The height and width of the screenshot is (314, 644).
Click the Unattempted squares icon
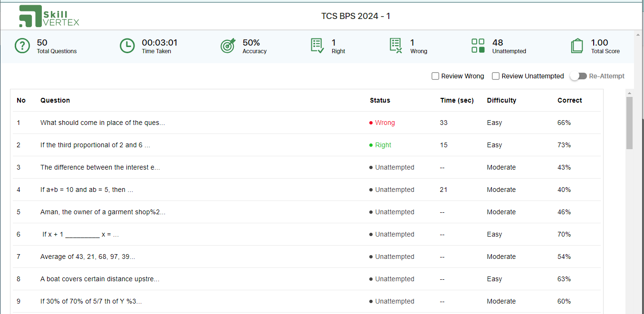(x=478, y=46)
